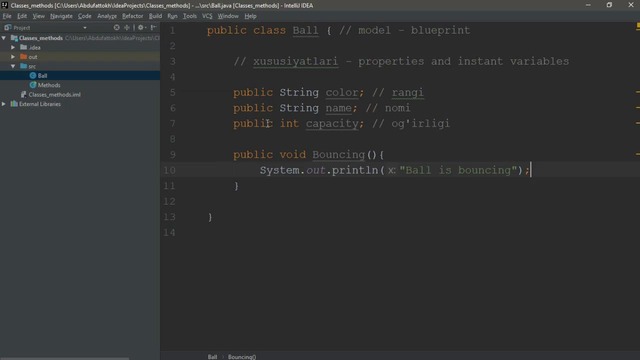Image resolution: width=640 pixels, height=360 pixels.
Task: Open the Refactor menu
Action: point(133,16)
